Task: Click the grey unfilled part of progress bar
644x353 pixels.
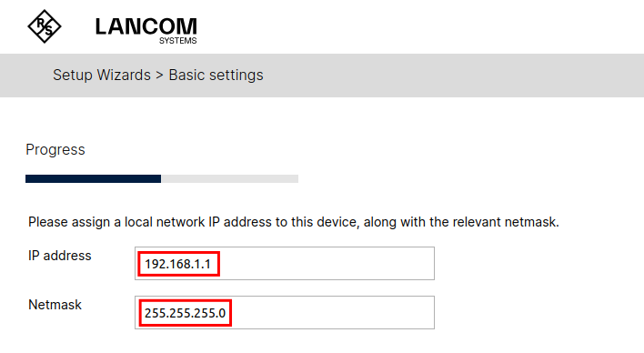Action: tap(229, 178)
